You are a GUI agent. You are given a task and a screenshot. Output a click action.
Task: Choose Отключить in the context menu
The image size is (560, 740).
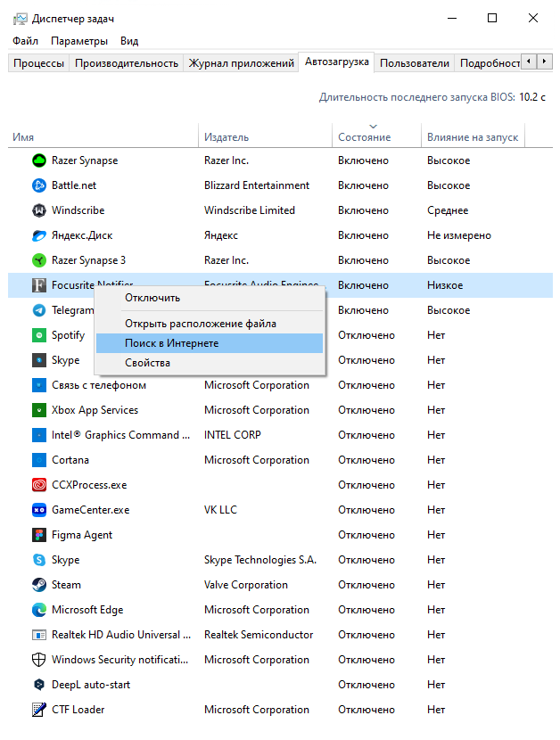pos(152,298)
